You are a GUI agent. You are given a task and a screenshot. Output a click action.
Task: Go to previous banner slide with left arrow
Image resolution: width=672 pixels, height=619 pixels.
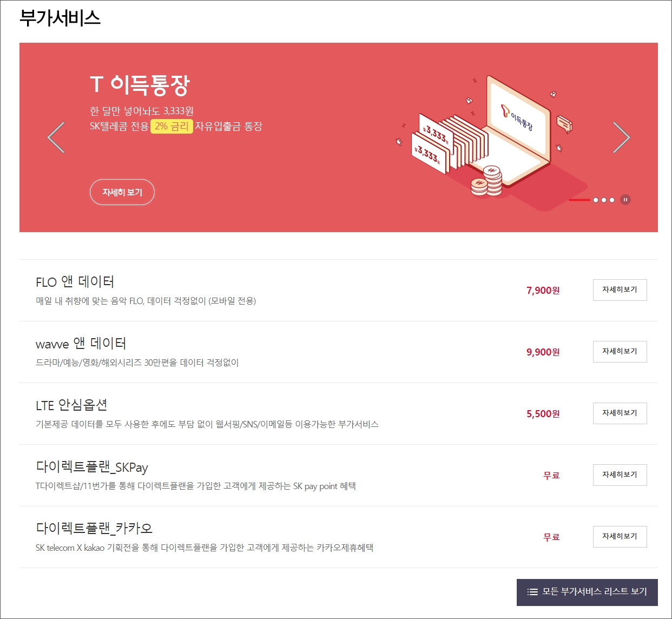56,137
